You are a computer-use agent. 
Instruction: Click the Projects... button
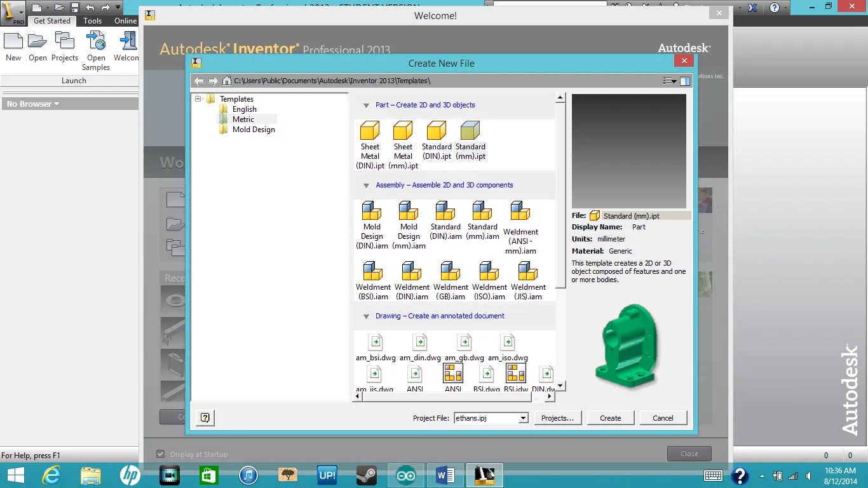click(557, 417)
